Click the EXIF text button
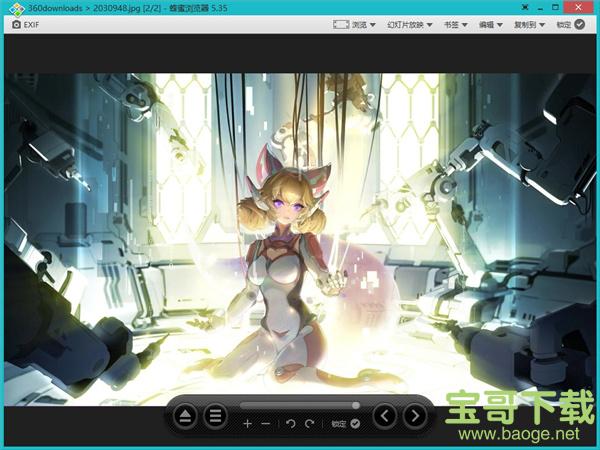The width and height of the screenshot is (600, 450). (x=32, y=24)
